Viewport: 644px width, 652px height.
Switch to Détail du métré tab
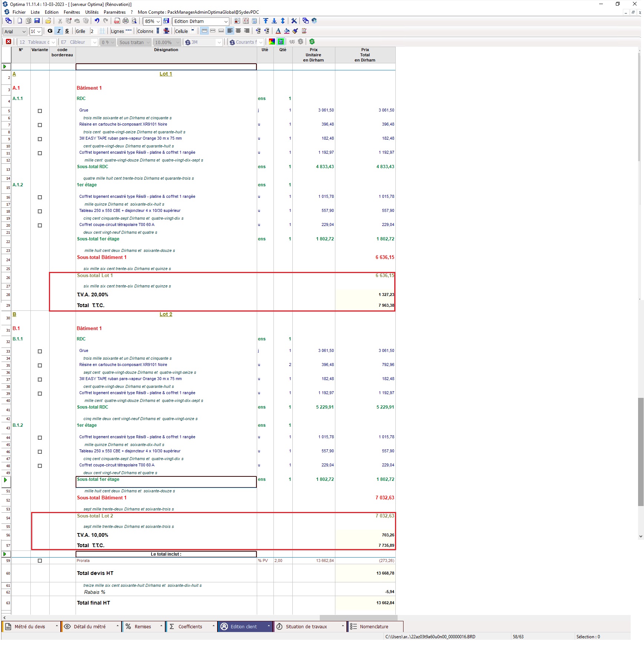pyautogui.click(x=91, y=626)
